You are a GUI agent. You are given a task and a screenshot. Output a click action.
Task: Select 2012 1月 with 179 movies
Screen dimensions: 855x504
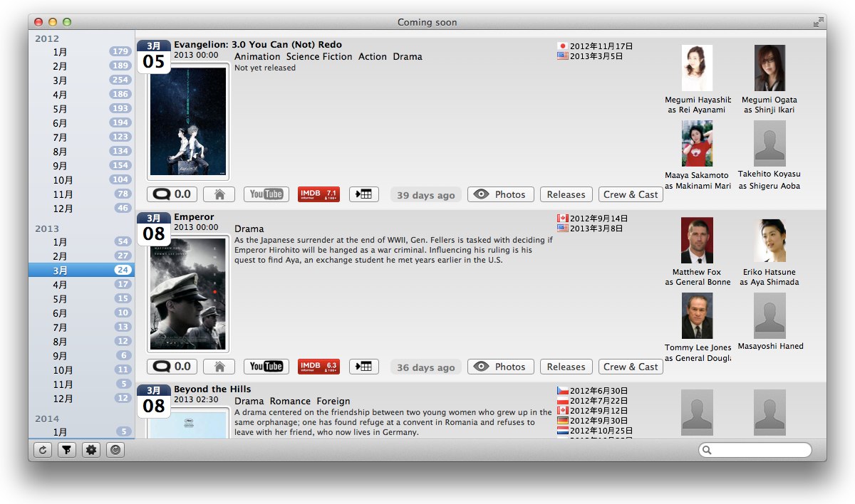click(x=81, y=52)
